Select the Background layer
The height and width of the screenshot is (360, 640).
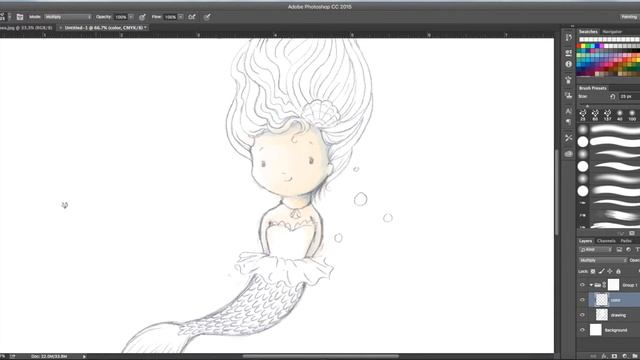[x=614, y=330]
